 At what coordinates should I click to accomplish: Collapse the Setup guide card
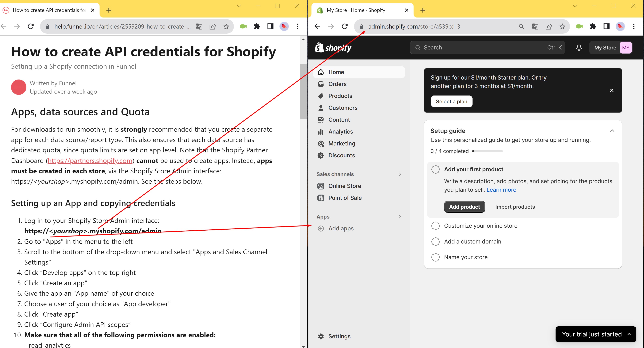coord(612,131)
